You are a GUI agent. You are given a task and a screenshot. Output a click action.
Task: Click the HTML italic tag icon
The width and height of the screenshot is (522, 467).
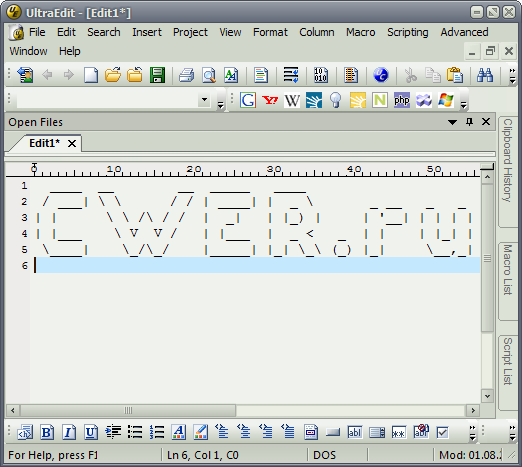(69, 432)
